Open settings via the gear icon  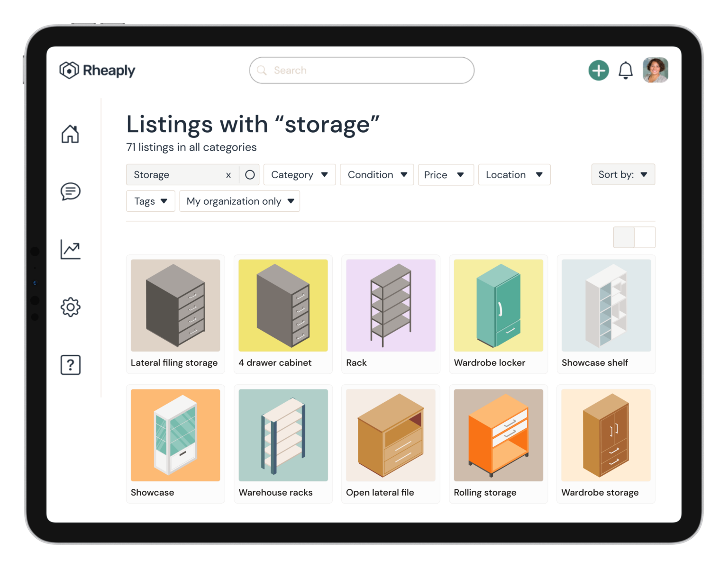pyautogui.click(x=70, y=307)
